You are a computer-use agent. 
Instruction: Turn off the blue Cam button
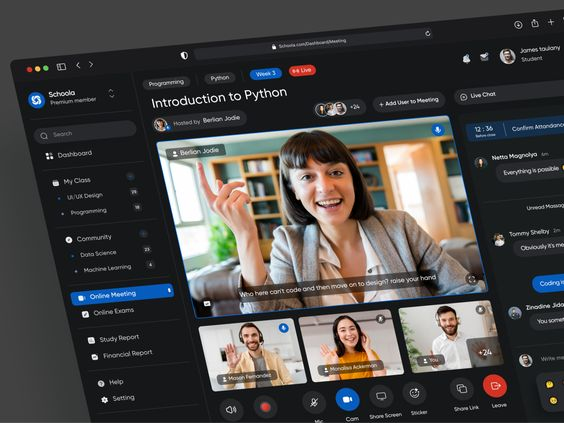(347, 399)
